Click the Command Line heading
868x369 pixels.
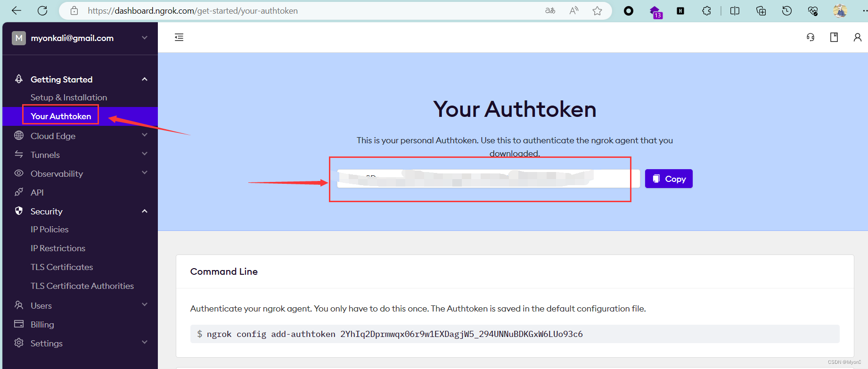(224, 271)
